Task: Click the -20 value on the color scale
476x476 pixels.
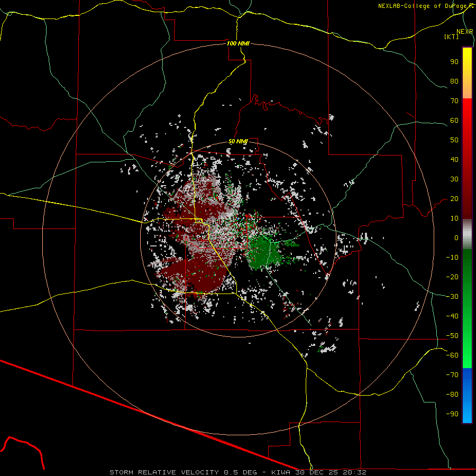Action: (x=452, y=277)
